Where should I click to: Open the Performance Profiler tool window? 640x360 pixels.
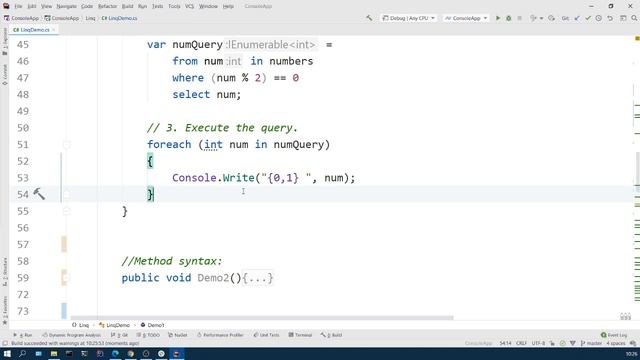pos(220,335)
